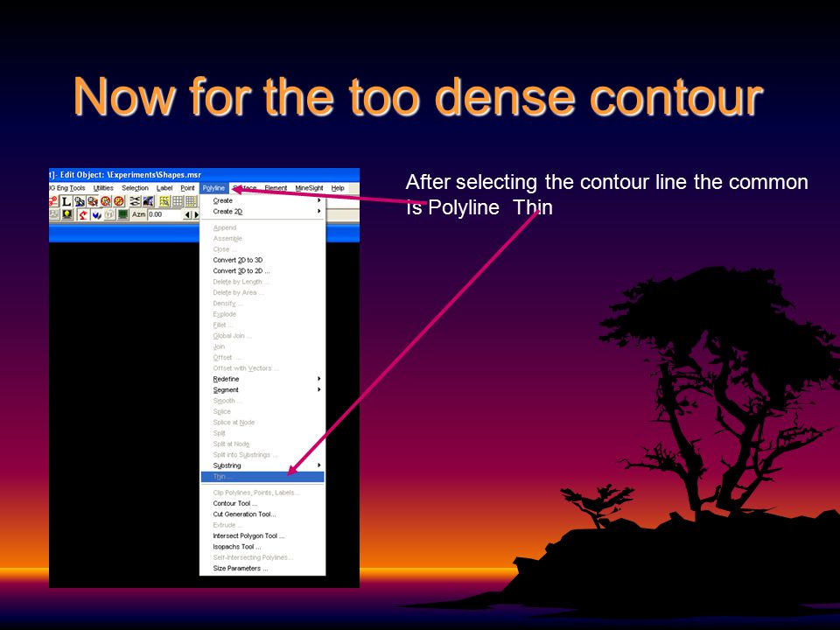Click the plain grey grid toolbar icon
This screenshot has width=840, height=630.
pyautogui.click(x=178, y=201)
